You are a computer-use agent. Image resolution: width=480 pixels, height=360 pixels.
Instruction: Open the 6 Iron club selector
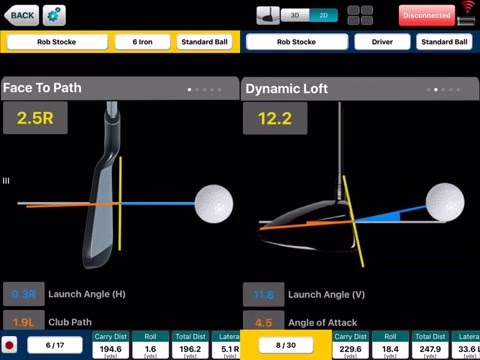click(143, 42)
